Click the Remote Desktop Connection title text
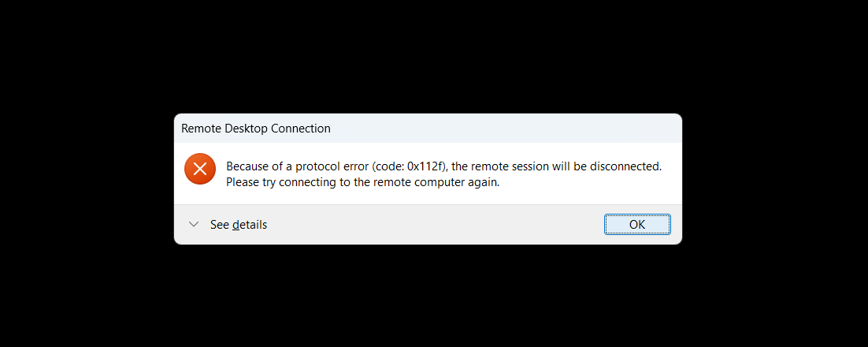Image resolution: width=868 pixels, height=347 pixels. coord(256,129)
